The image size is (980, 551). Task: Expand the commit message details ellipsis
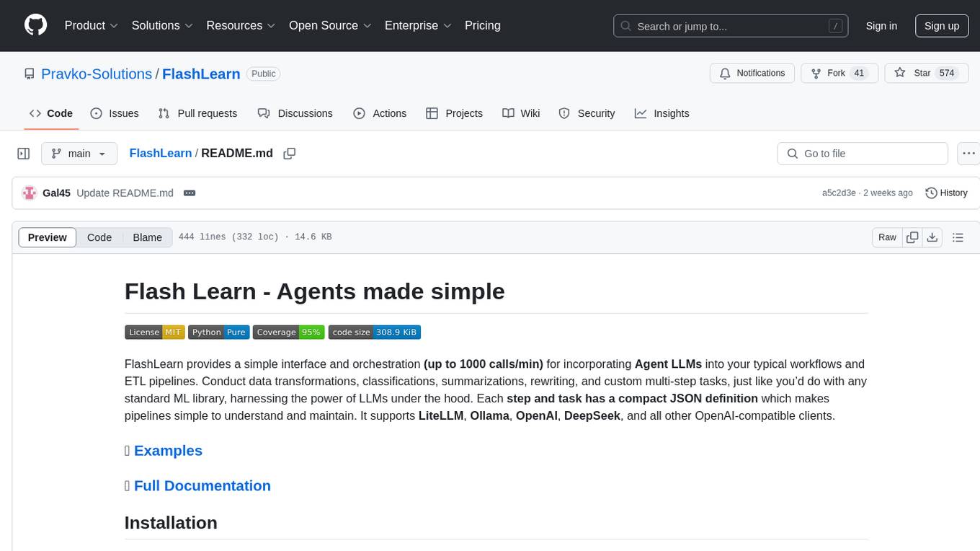coord(190,193)
